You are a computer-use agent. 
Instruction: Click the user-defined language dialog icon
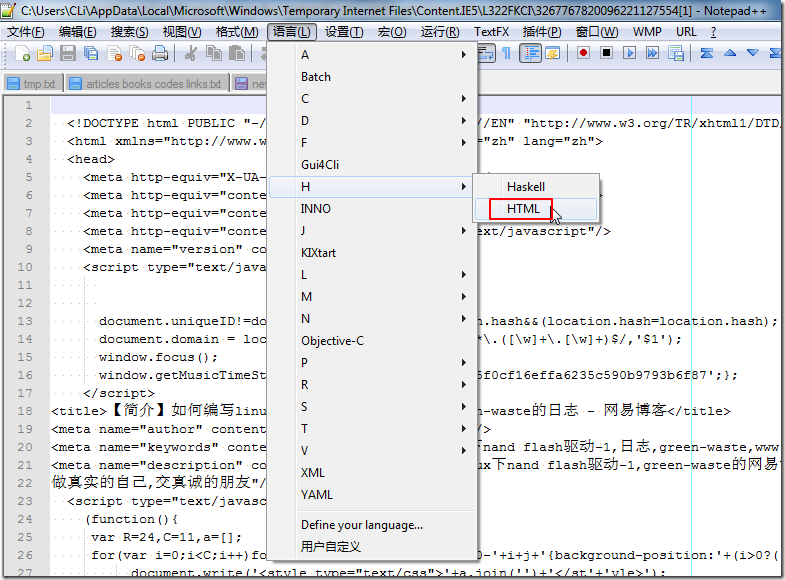click(553, 53)
